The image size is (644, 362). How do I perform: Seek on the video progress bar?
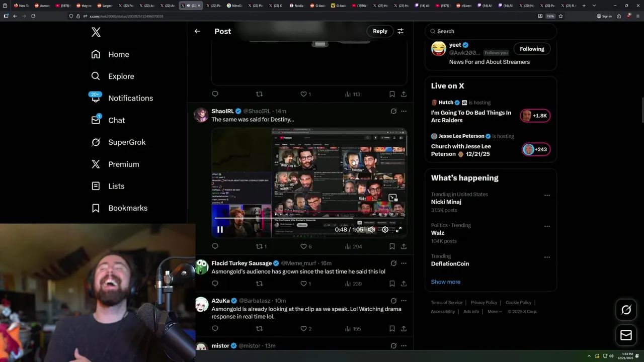[x=309, y=219]
